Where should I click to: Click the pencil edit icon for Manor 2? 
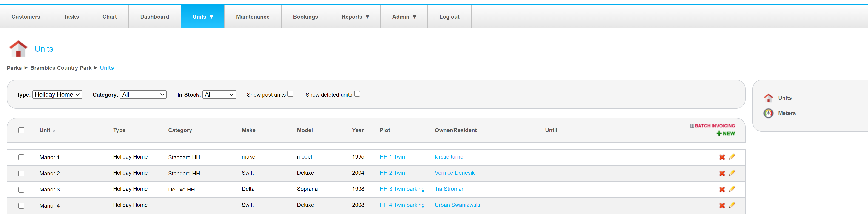tap(731, 173)
